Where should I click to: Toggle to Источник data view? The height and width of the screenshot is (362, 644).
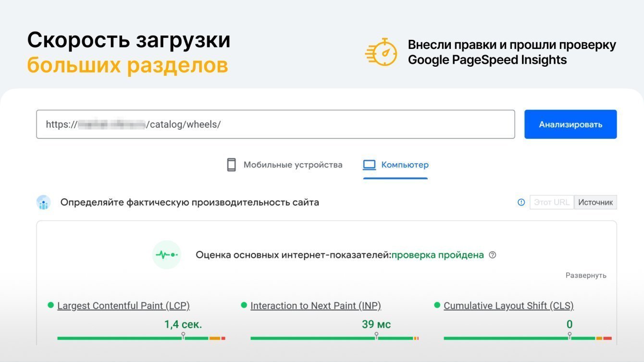pyautogui.click(x=595, y=202)
